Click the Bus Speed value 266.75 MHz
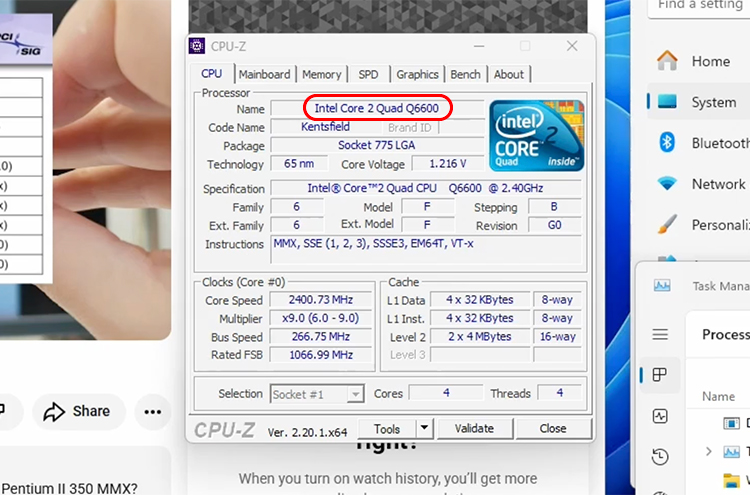The width and height of the screenshot is (750, 495). click(321, 337)
